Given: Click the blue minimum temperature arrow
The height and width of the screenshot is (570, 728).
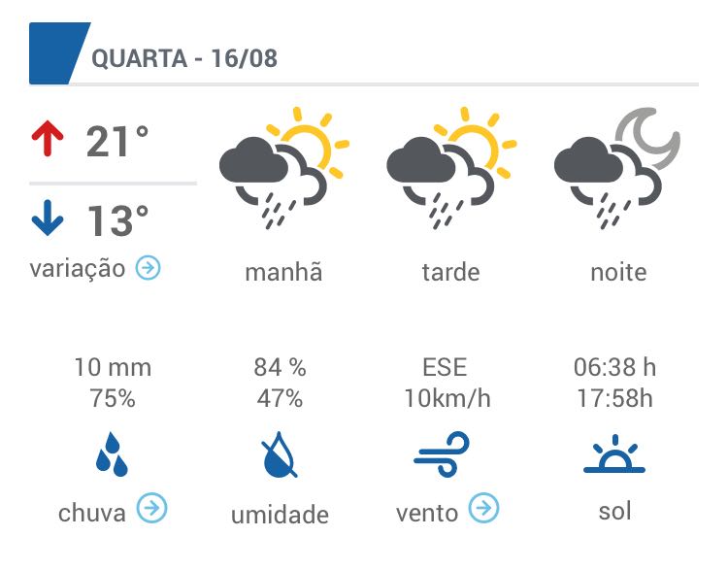Looking at the screenshot, I should [x=48, y=218].
